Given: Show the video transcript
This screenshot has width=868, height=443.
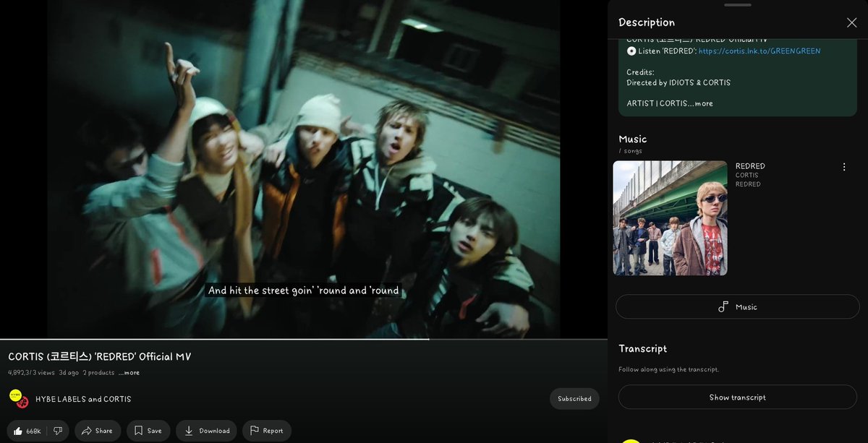Looking at the screenshot, I should click(x=737, y=397).
